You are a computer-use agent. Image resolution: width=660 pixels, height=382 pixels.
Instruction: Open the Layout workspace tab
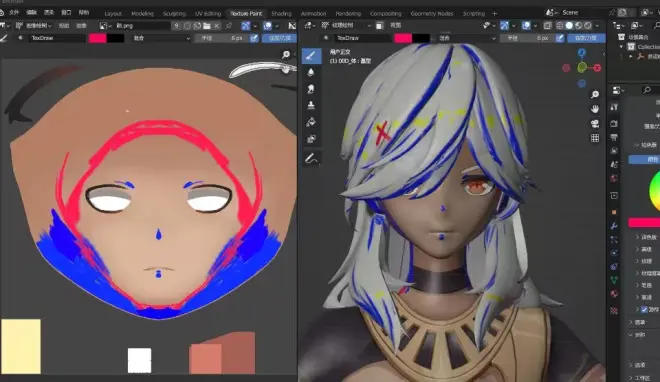[x=113, y=13]
